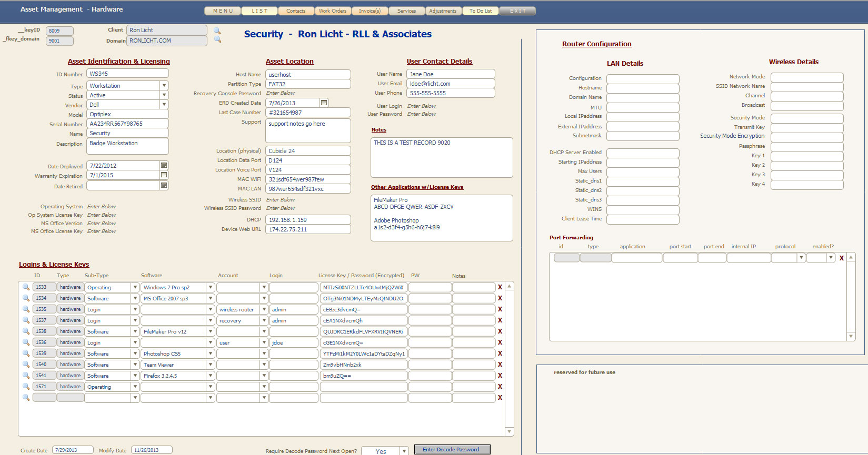Open calendar picker for Date Deployed
Screen dimensions: 868x455
164,166
